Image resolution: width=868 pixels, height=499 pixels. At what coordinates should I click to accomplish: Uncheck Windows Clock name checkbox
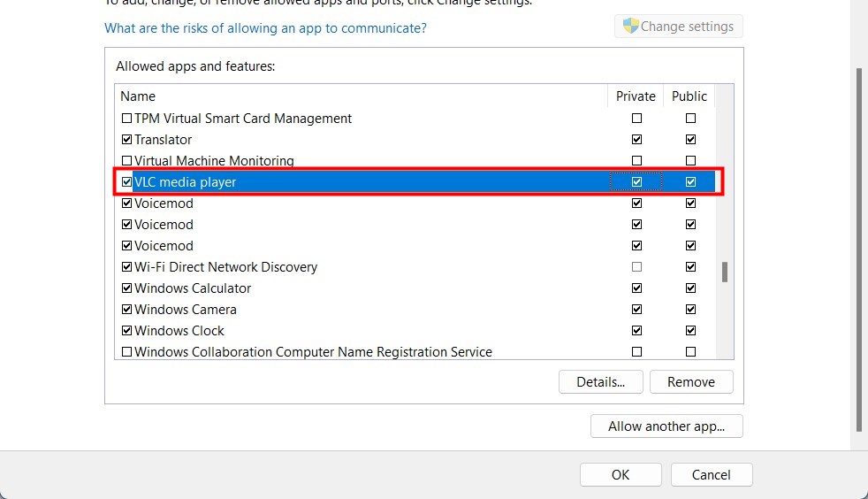[x=126, y=330]
